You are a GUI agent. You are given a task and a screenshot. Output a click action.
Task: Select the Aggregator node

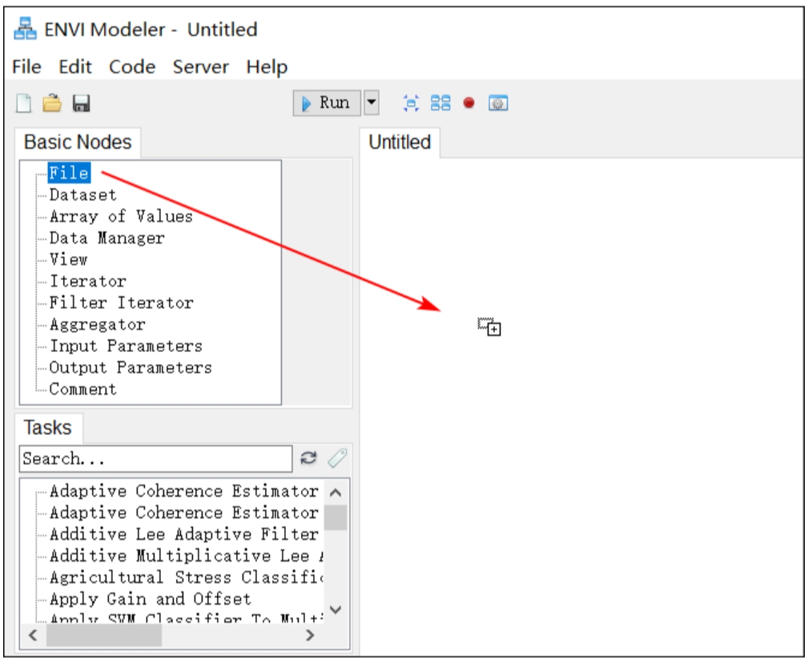click(x=98, y=324)
